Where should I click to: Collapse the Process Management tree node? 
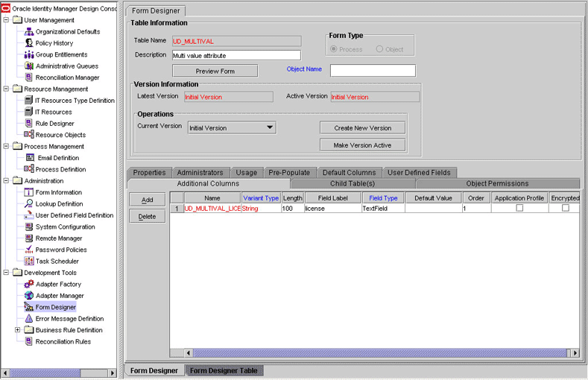6,146
